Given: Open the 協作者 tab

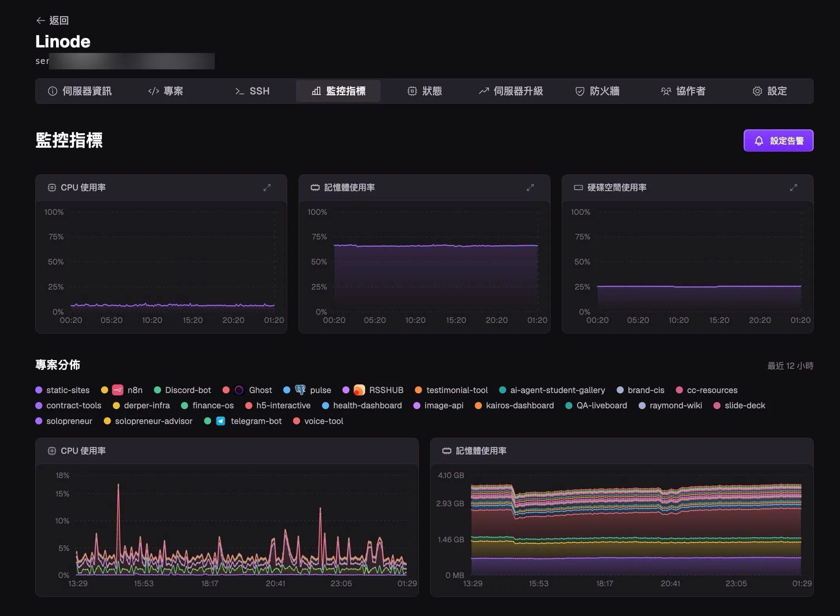Looking at the screenshot, I should pyautogui.click(x=683, y=91).
